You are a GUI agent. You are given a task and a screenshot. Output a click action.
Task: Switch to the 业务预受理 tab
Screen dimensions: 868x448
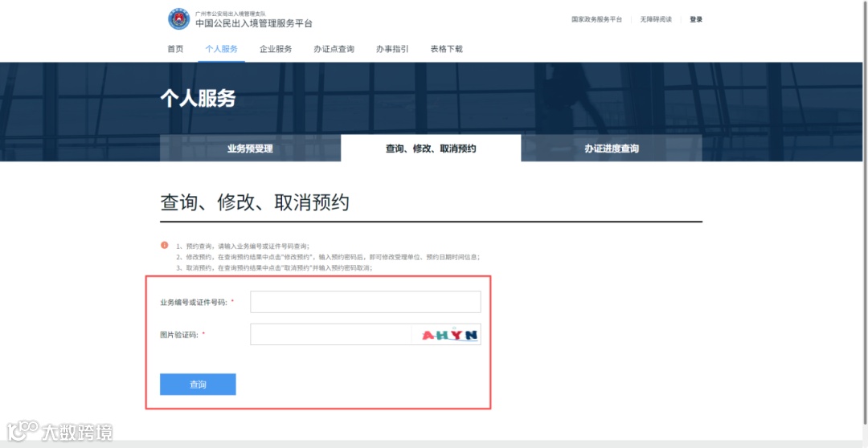point(250,149)
